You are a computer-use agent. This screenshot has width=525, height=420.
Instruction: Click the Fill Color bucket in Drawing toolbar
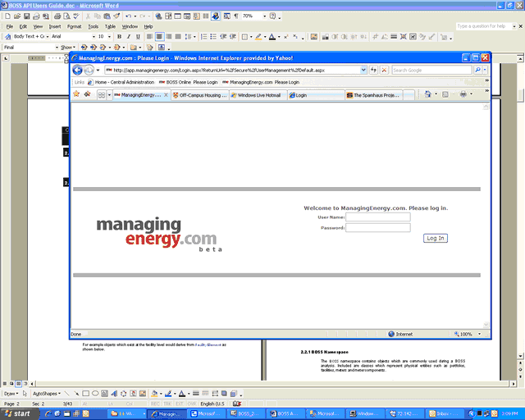click(x=154, y=394)
